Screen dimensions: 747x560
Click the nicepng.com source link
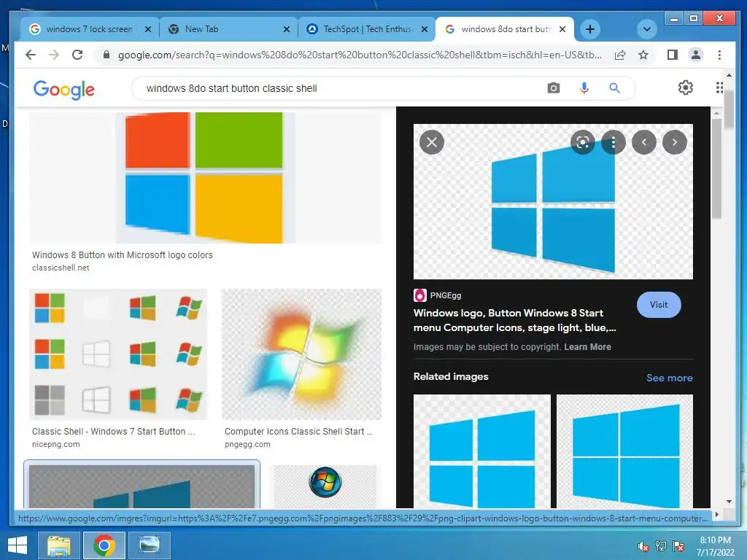tap(55, 444)
